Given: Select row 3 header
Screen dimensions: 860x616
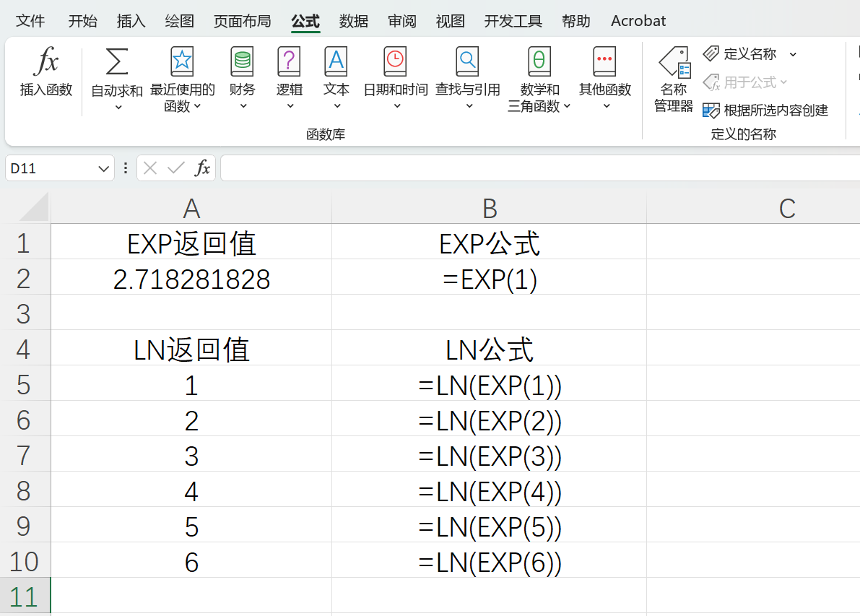Looking at the screenshot, I should click(x=25, y=313).
